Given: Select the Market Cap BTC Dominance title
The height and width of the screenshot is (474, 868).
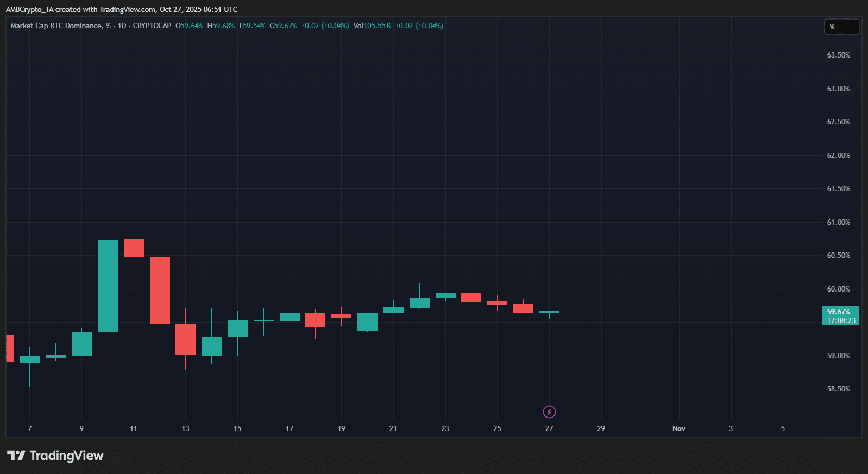Looking at the screenshot, I should point(56,26).
